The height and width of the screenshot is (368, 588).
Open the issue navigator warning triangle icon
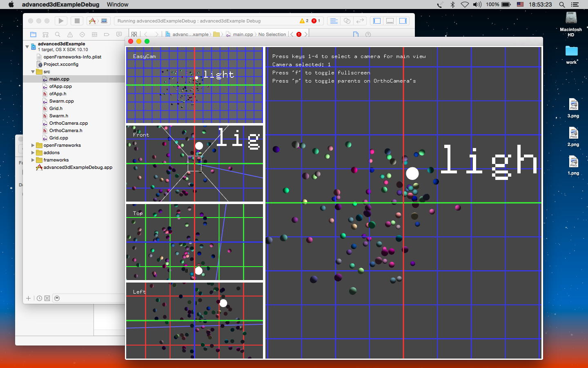[70, 34]
